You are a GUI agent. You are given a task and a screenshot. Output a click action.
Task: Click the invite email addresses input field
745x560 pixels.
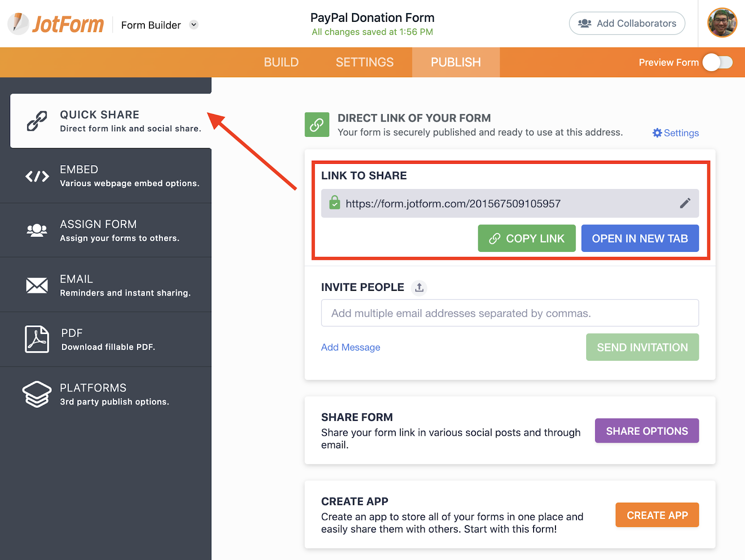[510, 313]
